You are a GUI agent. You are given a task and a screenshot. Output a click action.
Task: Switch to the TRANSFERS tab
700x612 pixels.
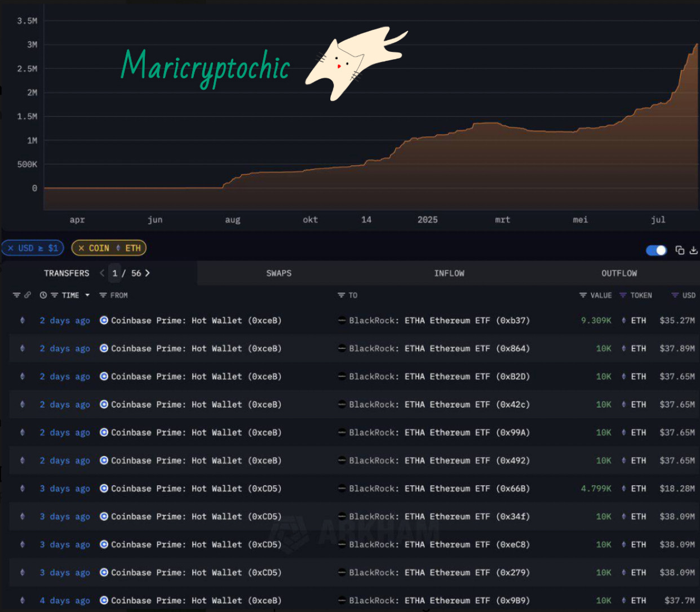pos(67,273)
